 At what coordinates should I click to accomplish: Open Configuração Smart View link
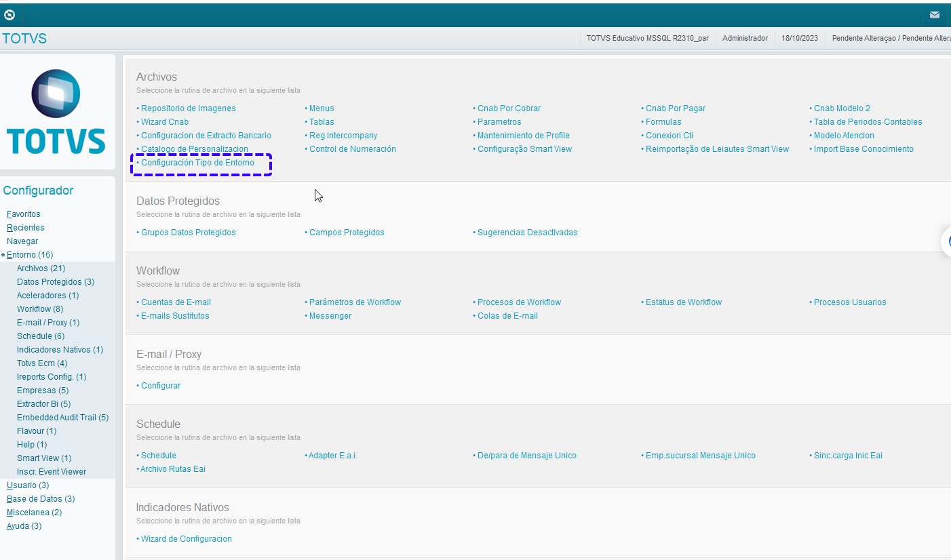[x=525, y=149]
